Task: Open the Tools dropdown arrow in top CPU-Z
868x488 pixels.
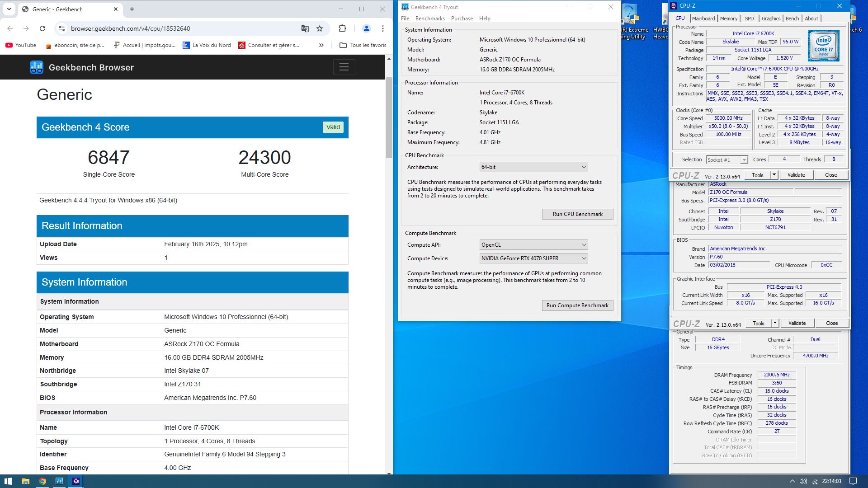Action: click(774, 175)
